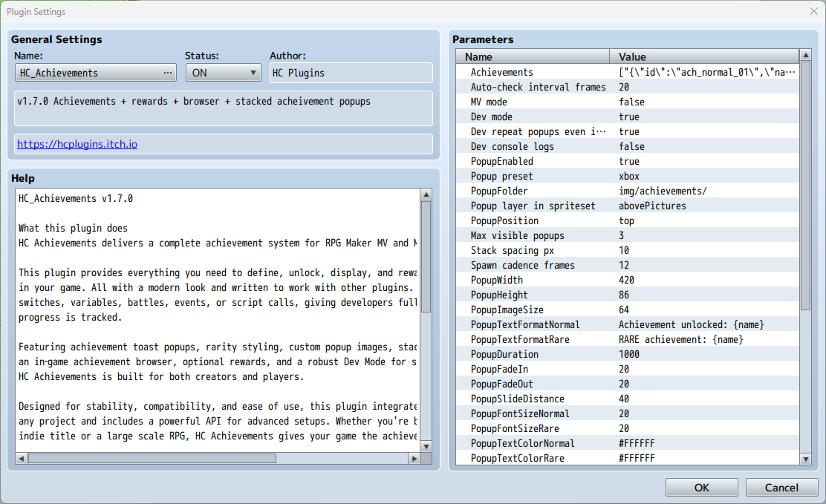The height and width of the screenshot is (504, 826).
Task: Select the PopupSlideDistance parameter row
Action: pyautogui.click(x=628, y=399)
